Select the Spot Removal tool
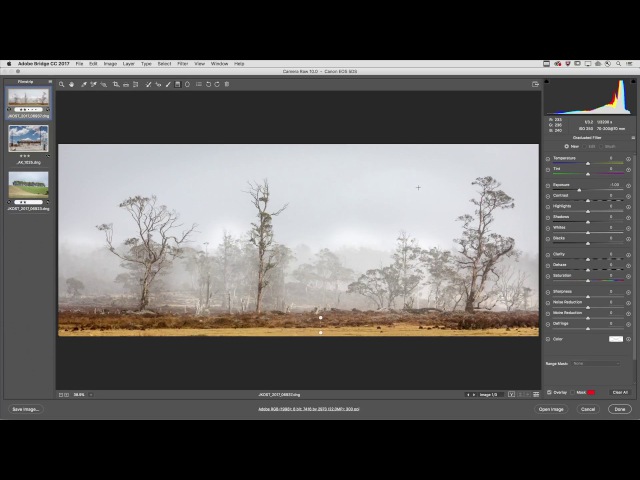This screenshot has width=640, height=480. tap(148, 84)
